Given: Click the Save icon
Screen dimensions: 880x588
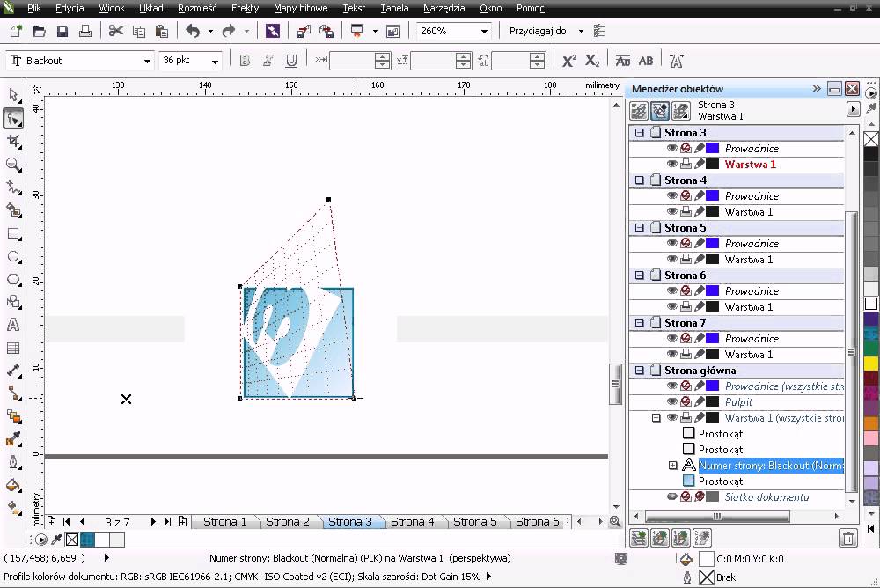Looking at the screenshot, I should pyautogui.click(x=62, y=31).
